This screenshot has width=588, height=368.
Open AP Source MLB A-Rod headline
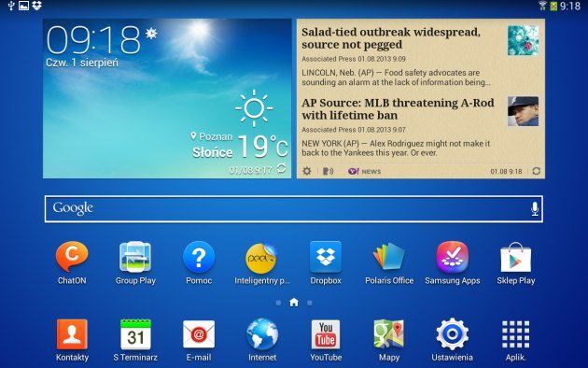coord(398,108)
